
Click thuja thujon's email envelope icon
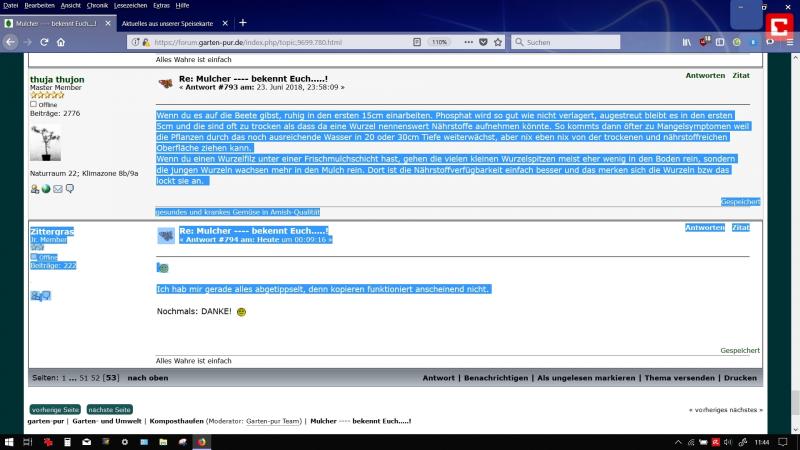coord(57,189)
